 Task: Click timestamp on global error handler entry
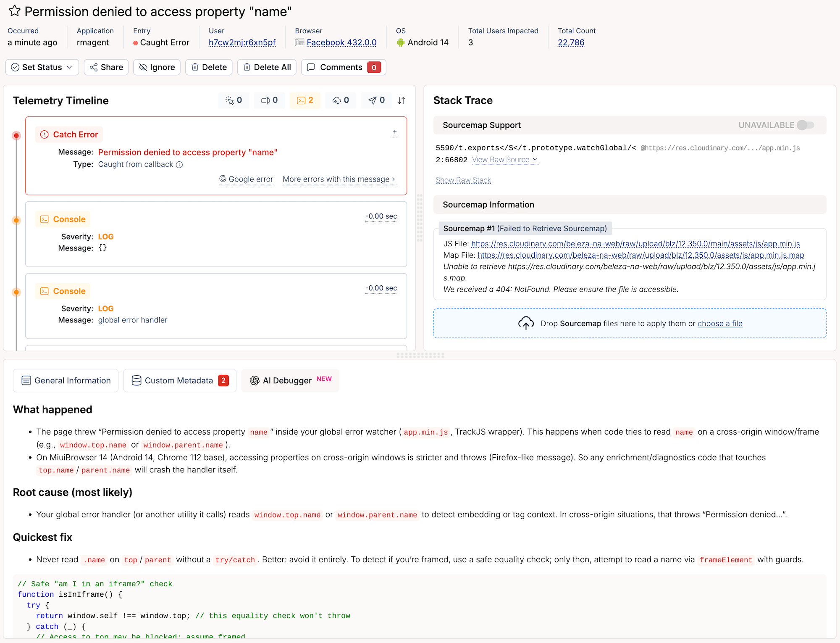click(x=381, y=288)
